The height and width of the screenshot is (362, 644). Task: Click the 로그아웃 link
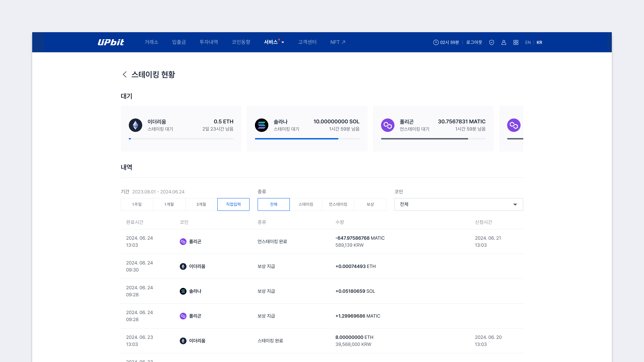tap(474, 42)
